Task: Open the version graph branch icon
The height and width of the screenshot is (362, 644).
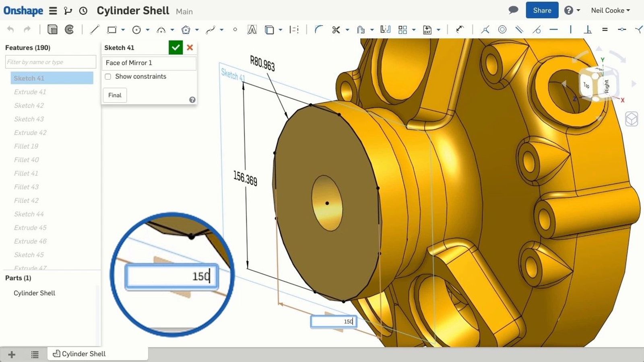Action: pos(68,11)
